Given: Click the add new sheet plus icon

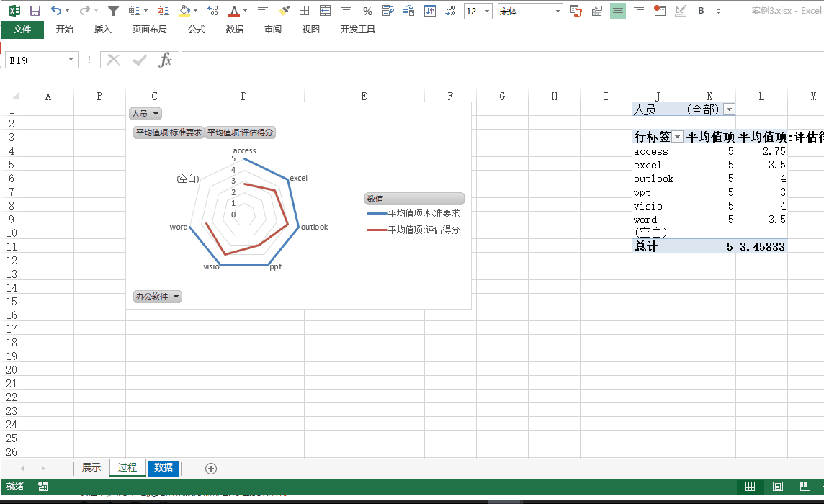Looking at the screenshot, I should tap(211, 469).
